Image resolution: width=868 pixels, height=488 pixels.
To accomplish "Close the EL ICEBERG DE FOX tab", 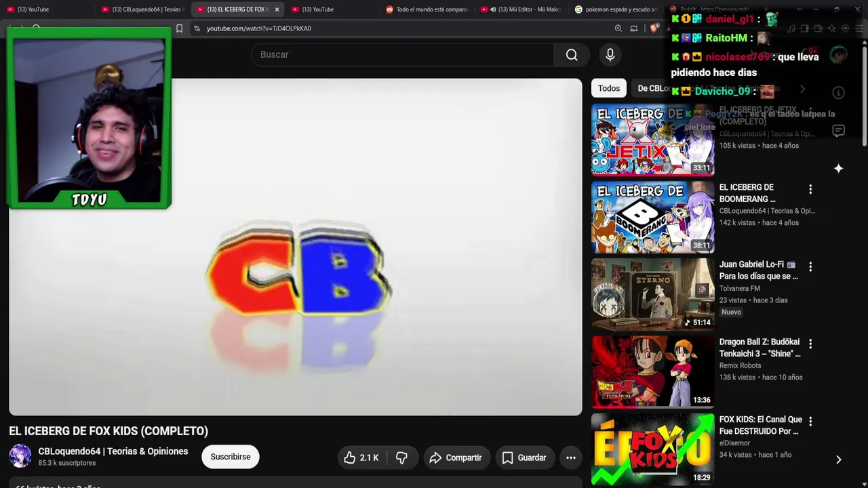I will pos(277,9).
